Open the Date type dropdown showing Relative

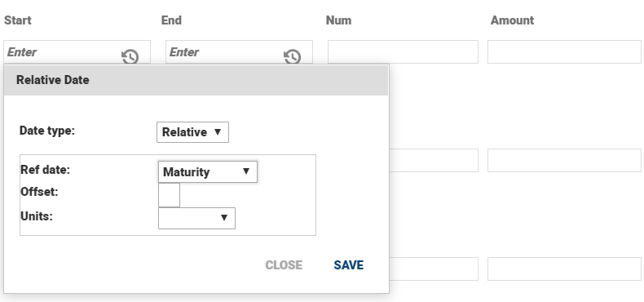click(192, 132)
